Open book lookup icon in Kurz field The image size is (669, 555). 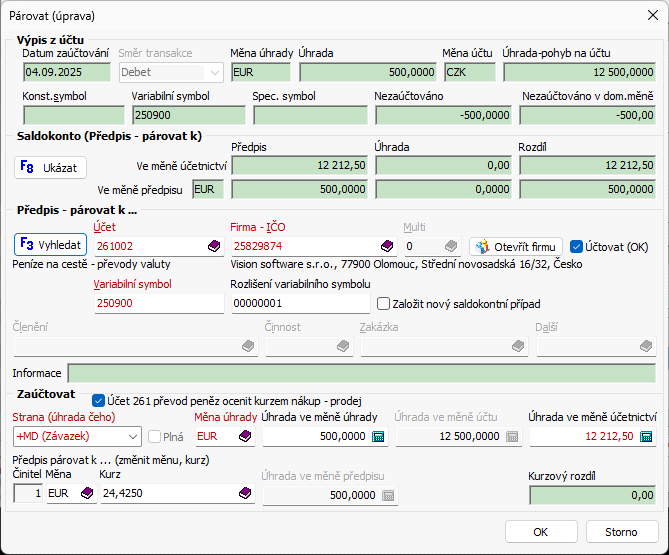tap(243, 493)
